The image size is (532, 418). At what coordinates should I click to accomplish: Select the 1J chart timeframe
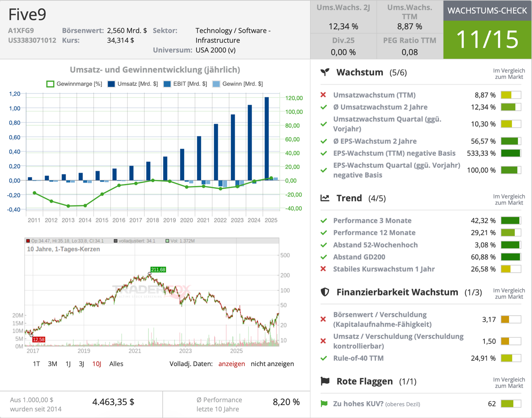pyautogui.click(x=68, y=364)
